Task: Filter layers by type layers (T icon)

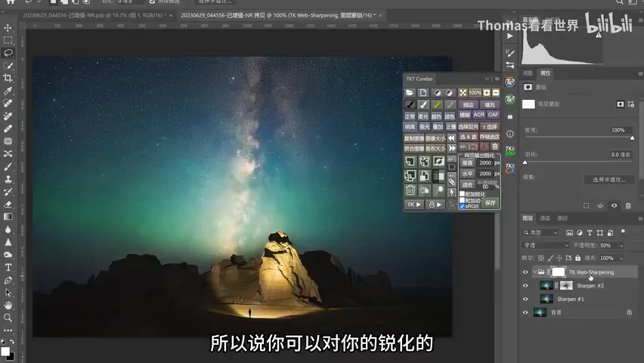Action: click(x=590, y=233)
